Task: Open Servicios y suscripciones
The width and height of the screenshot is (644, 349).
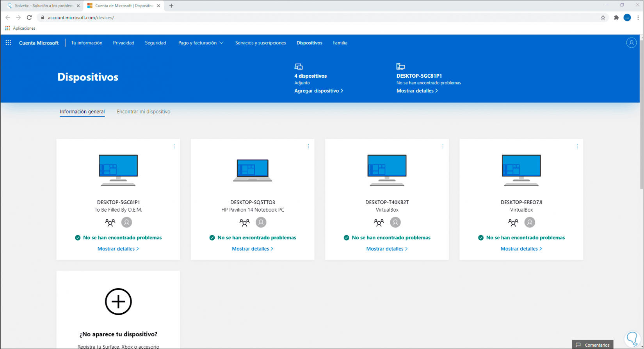Action: 260,43
